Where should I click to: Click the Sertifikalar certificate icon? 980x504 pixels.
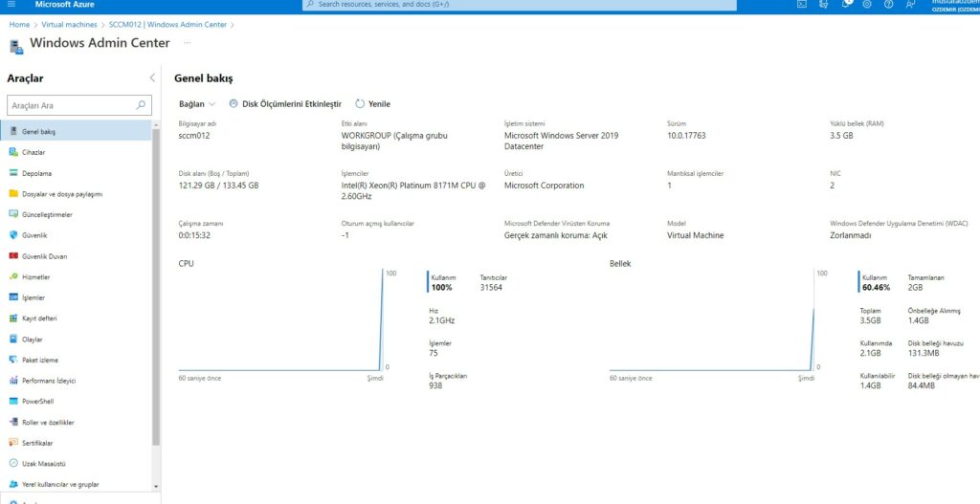tap(13, 443)
